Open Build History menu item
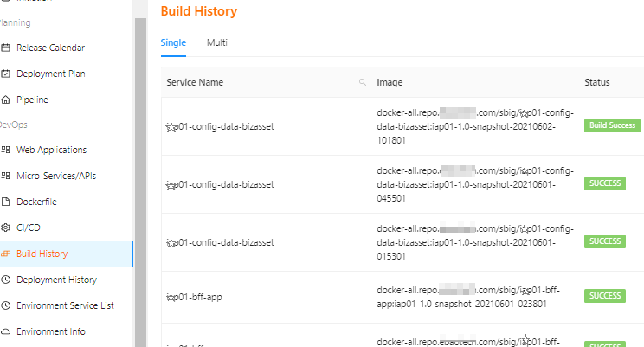644x347 pixels. (42, 254)
